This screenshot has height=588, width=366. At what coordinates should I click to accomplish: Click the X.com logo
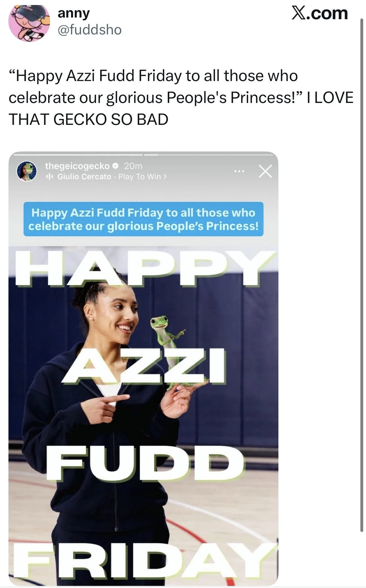pyautogui.click(x=320, y=13)
